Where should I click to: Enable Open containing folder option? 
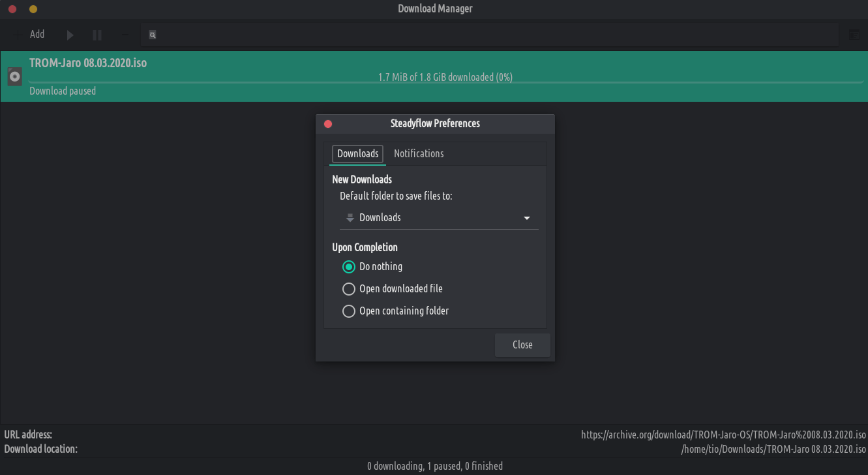pos(349,311)
